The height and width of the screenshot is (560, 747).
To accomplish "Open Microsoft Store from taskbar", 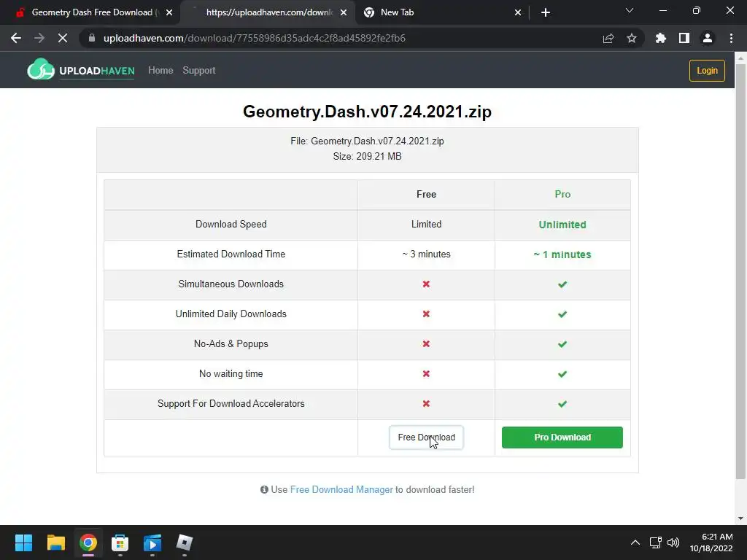I will point(120,542).
